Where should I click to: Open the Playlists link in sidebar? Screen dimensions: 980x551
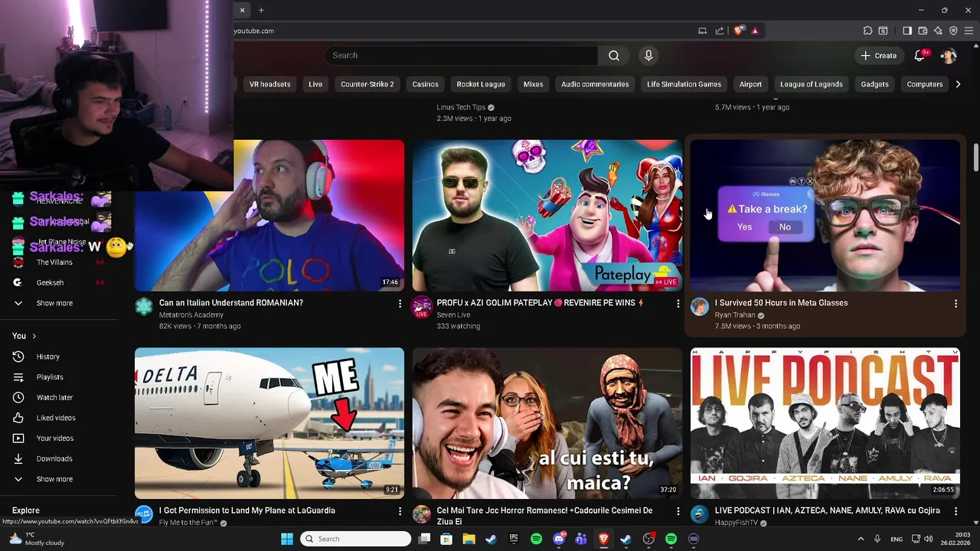pyautogui.click(x=50, y=377)
